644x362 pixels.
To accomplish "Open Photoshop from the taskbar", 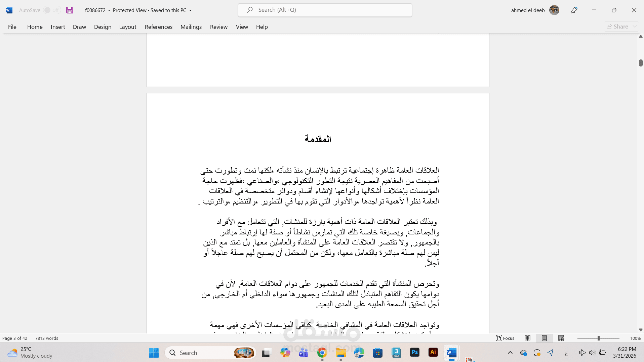I will [415, 352].
